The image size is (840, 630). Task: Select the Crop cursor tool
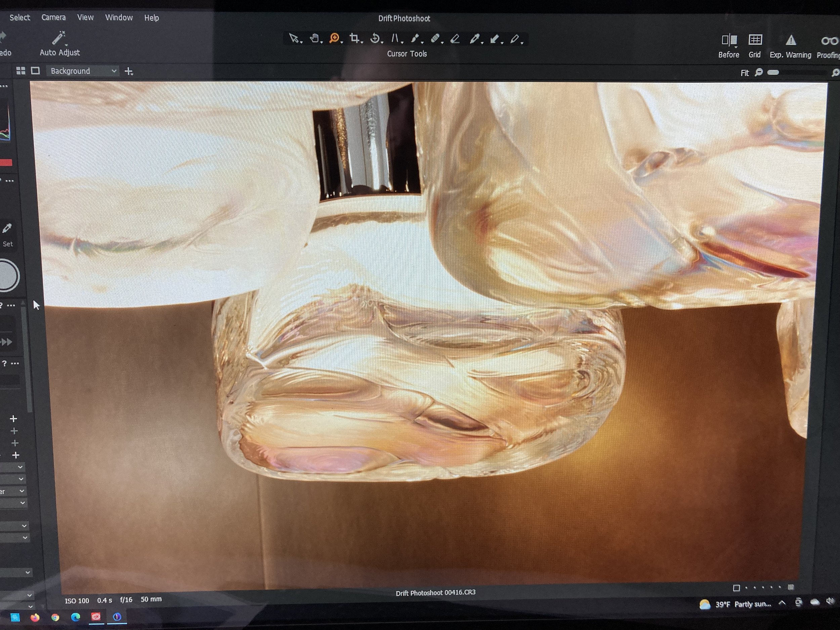click(x=354, y=38)
